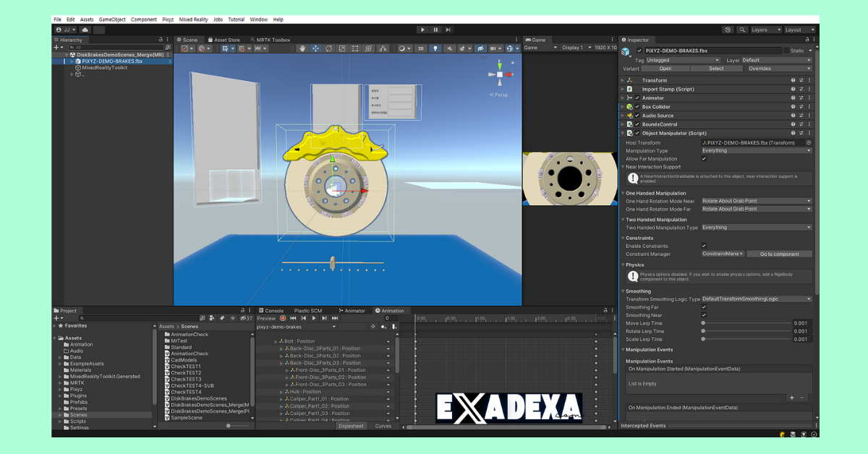The image size is (868, 454).
Task: Toggle scene audio in the Scene toolbar
Action: pos(450,48)
